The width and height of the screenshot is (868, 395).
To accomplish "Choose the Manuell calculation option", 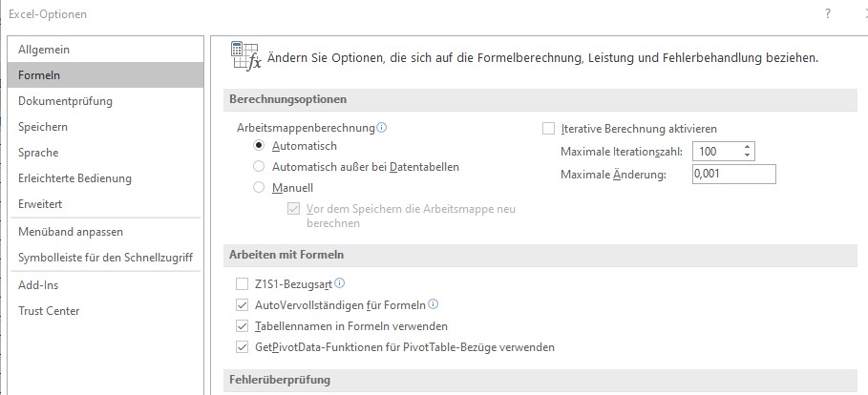I will [x=259, y=188].
